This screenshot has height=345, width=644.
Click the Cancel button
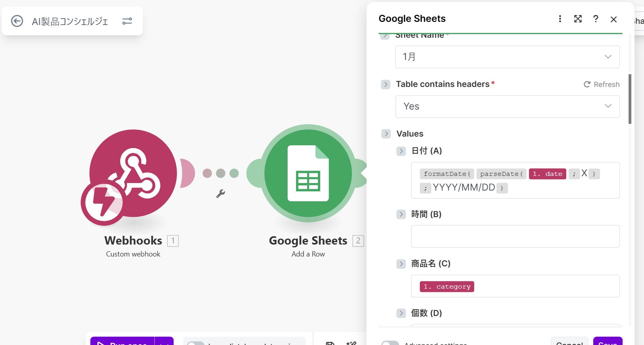coord(569,342)
